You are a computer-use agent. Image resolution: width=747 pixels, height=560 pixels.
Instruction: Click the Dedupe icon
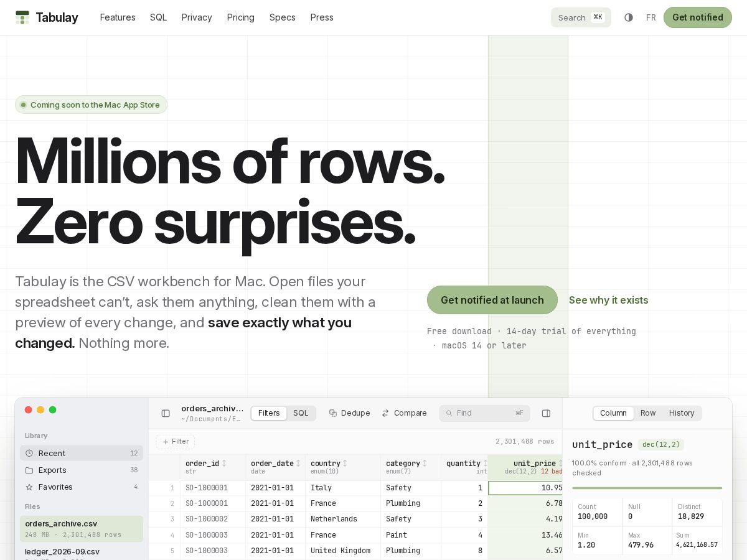tap(333, 413)
